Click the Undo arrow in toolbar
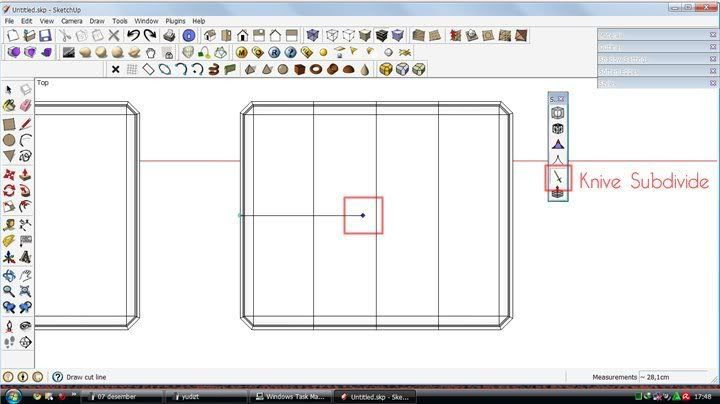The height and width of the screenshot is (404, 720). pos(133,35)
